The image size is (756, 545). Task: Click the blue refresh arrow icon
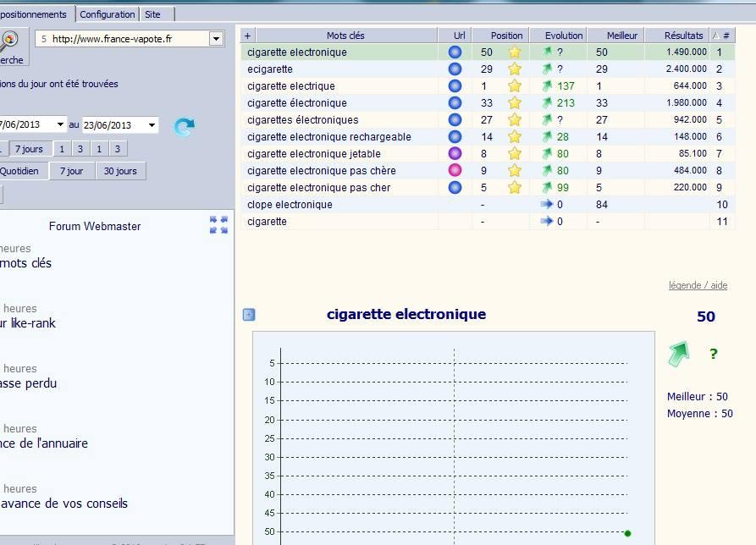185,127
